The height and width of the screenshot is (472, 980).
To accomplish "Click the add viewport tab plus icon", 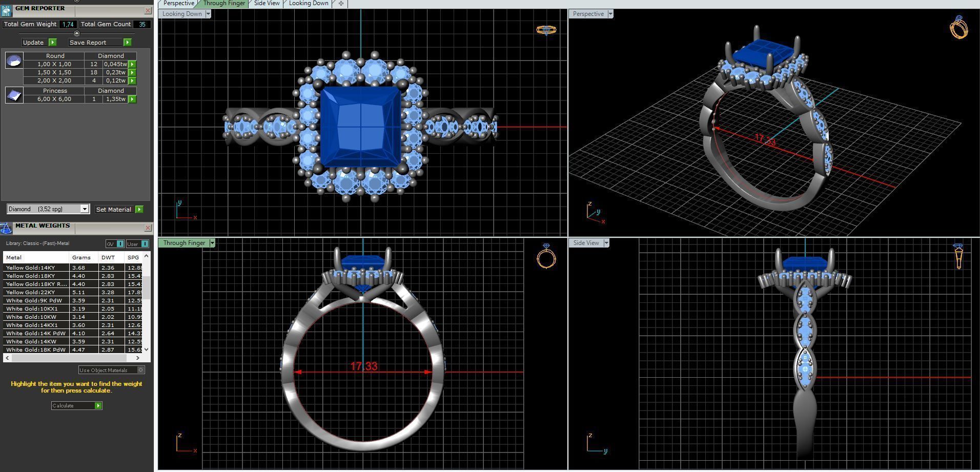I will [x=341, y=4].
